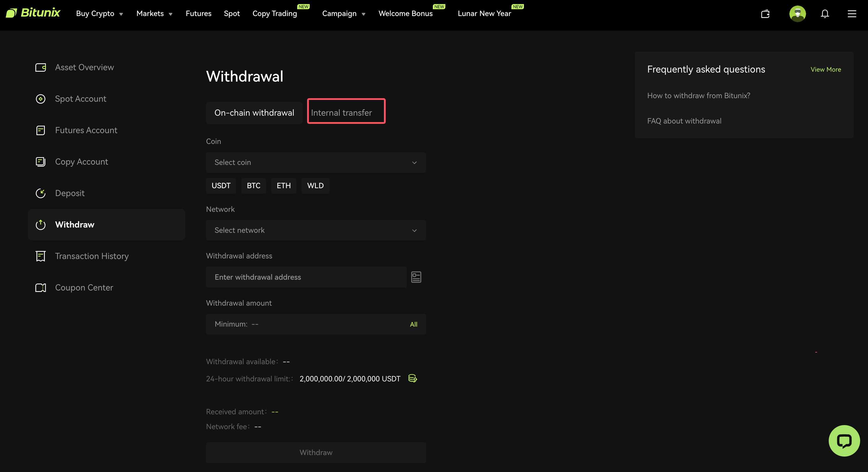Open Lunar New Year in top navigation
This screenshot has width=868, height=472.
(484, 13)
